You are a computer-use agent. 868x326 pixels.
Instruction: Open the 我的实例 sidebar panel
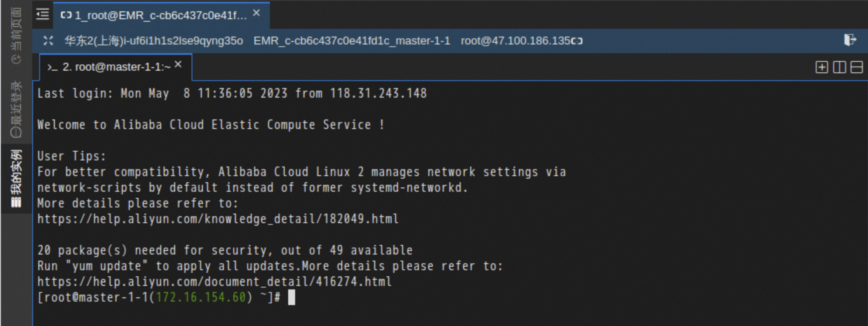(16, 179)
